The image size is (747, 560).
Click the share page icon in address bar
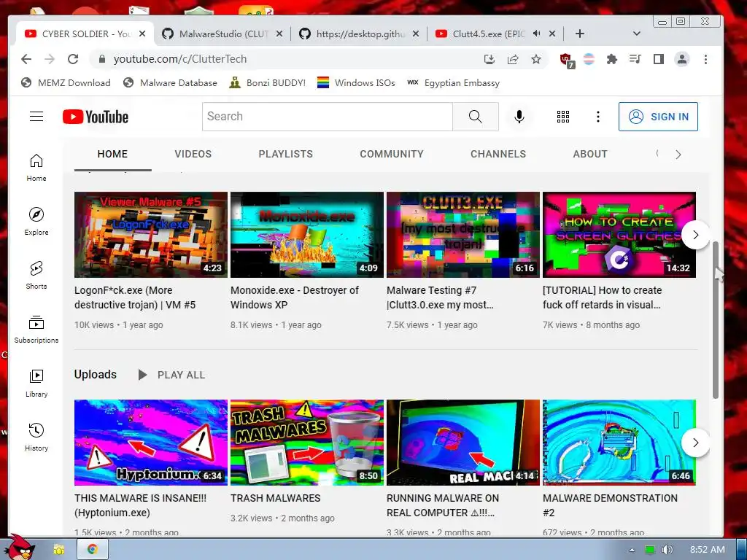pos(513,59)
